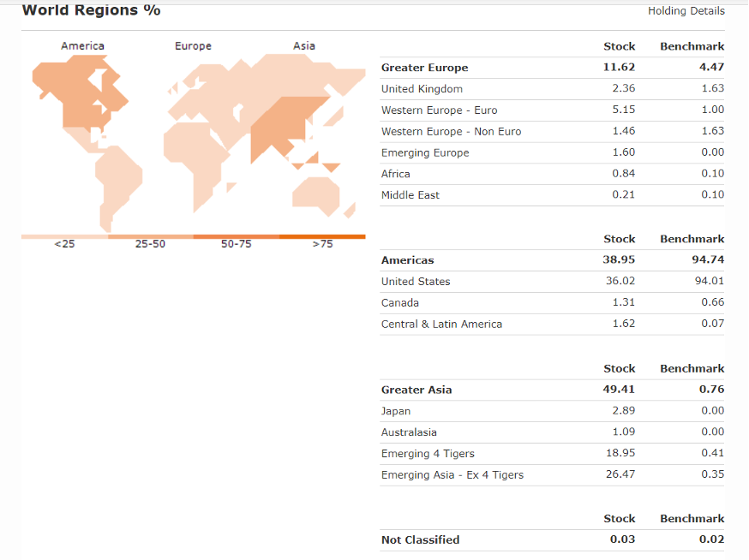749x560 pixels.
Task: Select the 50-75 legend segment
Action: point(237,236)
